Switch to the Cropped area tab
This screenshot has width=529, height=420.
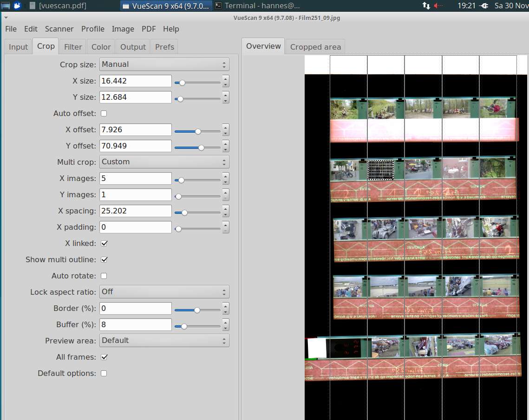tap(315, 47)
